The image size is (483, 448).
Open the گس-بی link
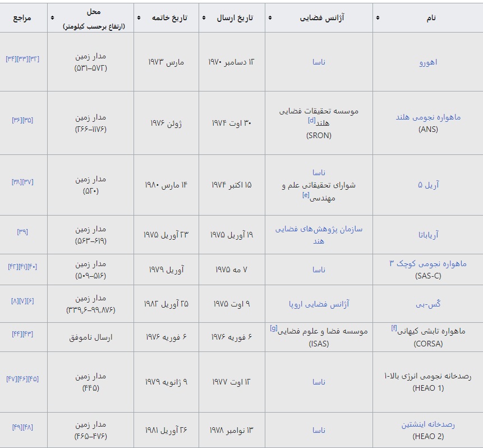point(428,304)
